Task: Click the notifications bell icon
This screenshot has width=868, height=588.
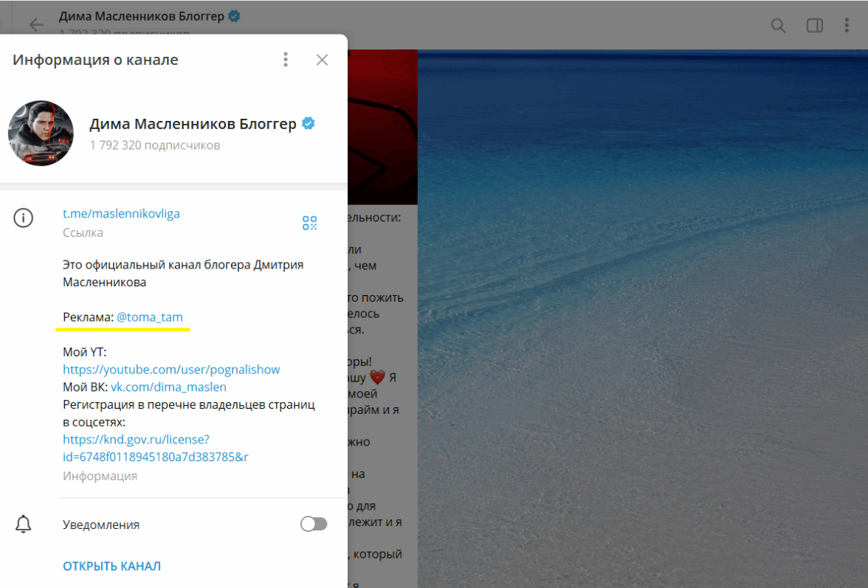Action: tap(24, 525)
